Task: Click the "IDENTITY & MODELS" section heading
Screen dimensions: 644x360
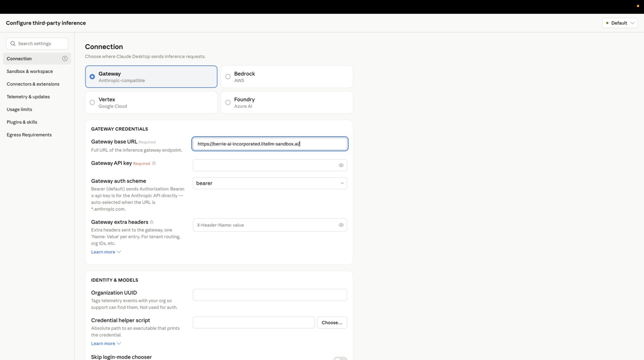Action: (x=114, y=280)
